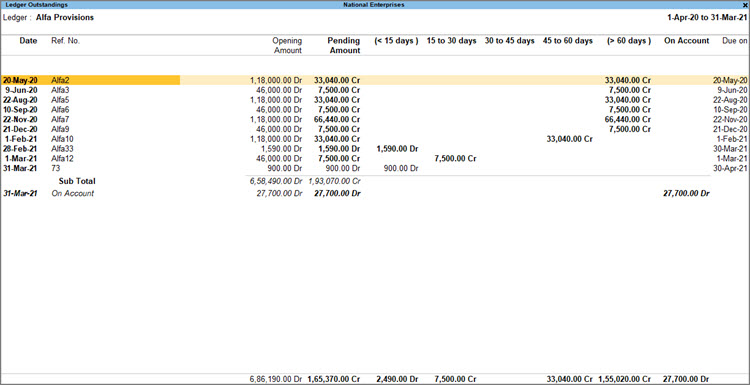Select the Alfa6 reference entry
This screenshot has width=750, height=385.
tap(60, 110)
